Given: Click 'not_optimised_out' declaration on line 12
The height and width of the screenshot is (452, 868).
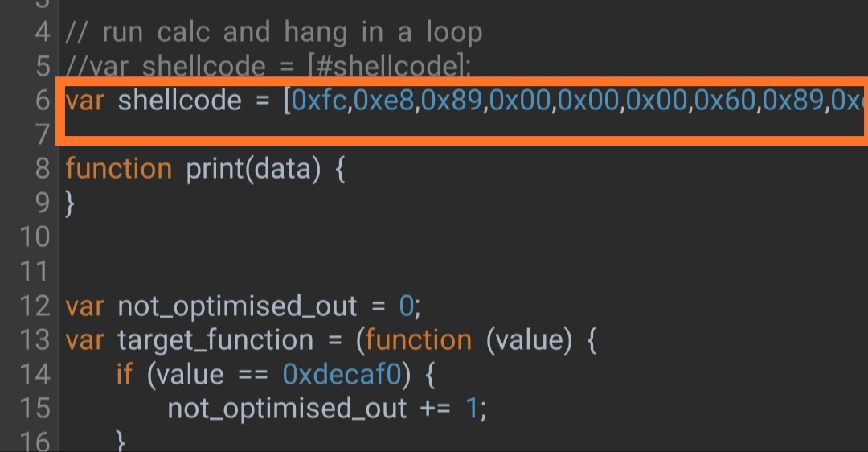Looking at the screenshot, I should tap(237, 306).
